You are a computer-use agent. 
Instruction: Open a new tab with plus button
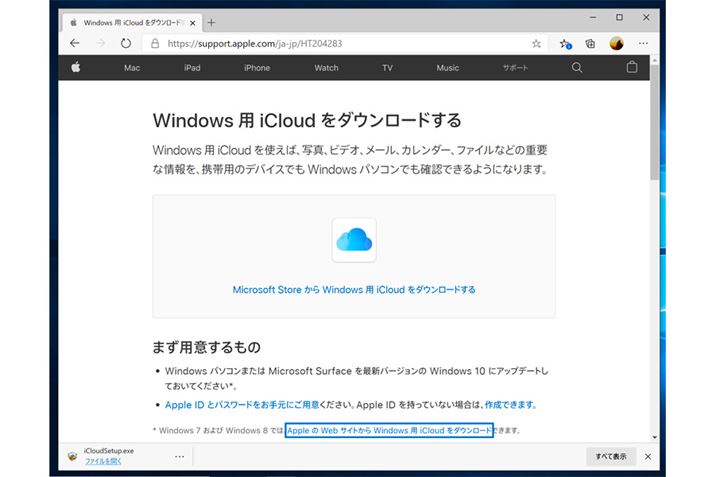(211, 22)
